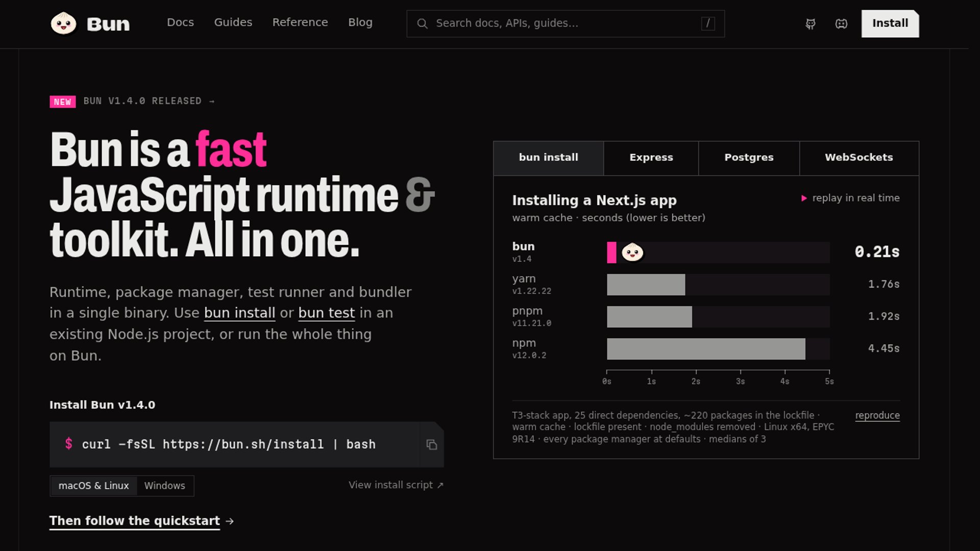This screenshot has height=551, width=980.
Task: Click the Bun wordmark in header
Action: [108, 24]
